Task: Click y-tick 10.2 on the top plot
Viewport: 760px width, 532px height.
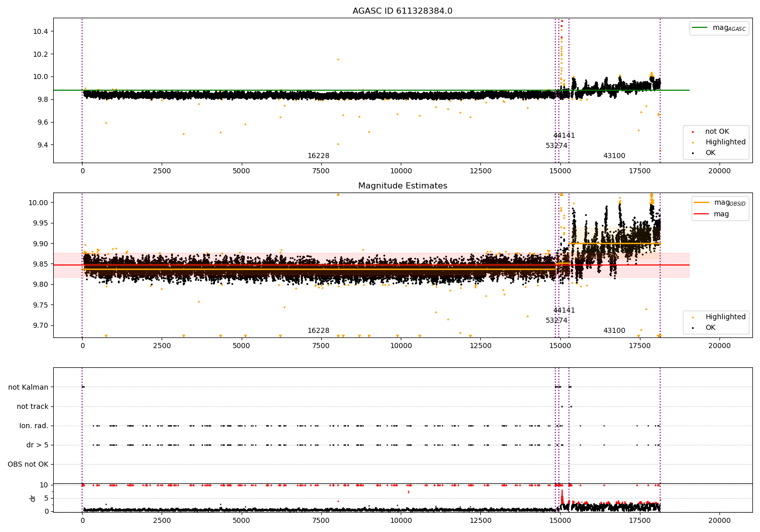Action: click(x=41, y=54)
